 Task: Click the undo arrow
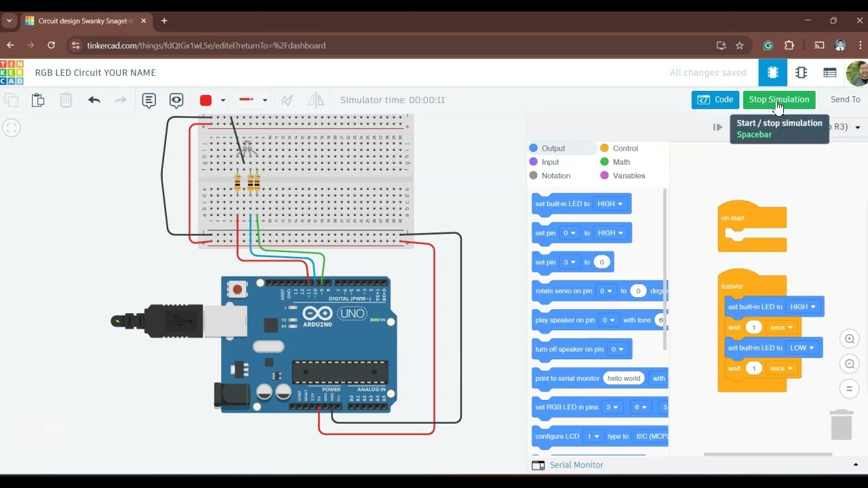(94, 100)
